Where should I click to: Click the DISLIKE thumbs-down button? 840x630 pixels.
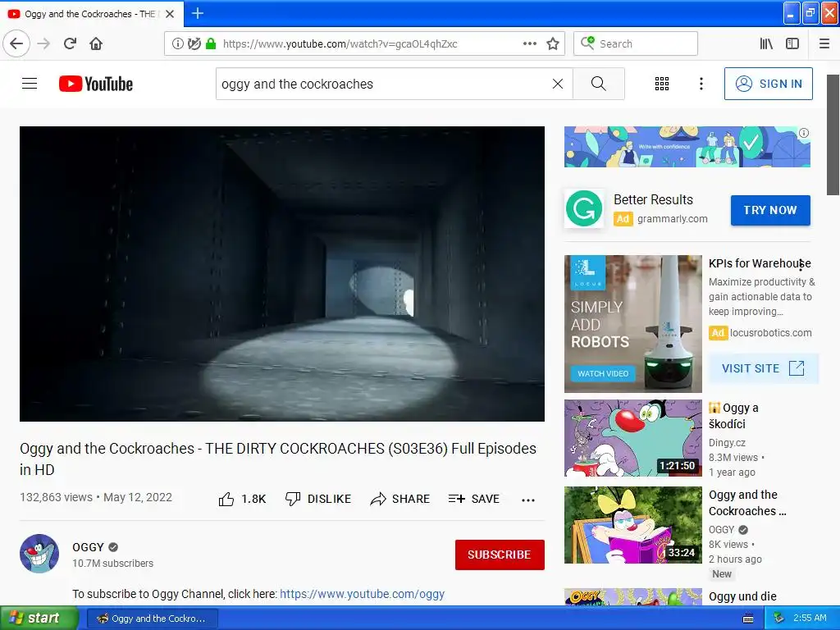pyautogui.click(x=318, y=499)
